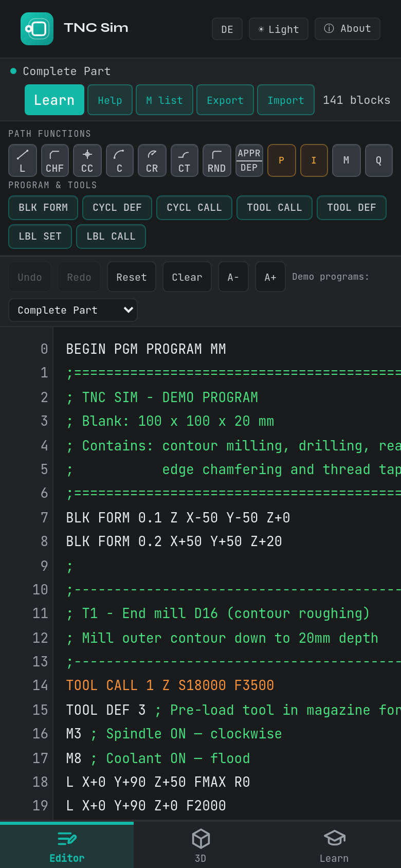Select the CT tangential arc function
This screenshot has height=868, width=401.
coord(185,160)
